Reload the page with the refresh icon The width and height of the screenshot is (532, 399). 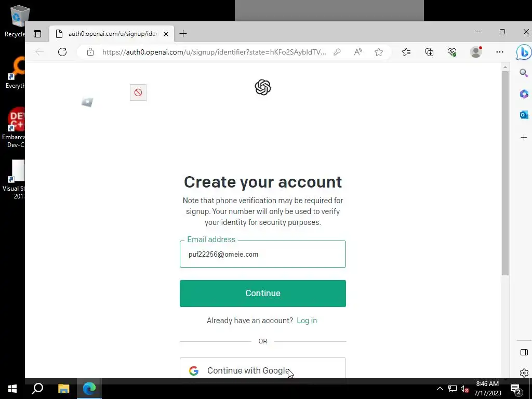tap(62, 52)
